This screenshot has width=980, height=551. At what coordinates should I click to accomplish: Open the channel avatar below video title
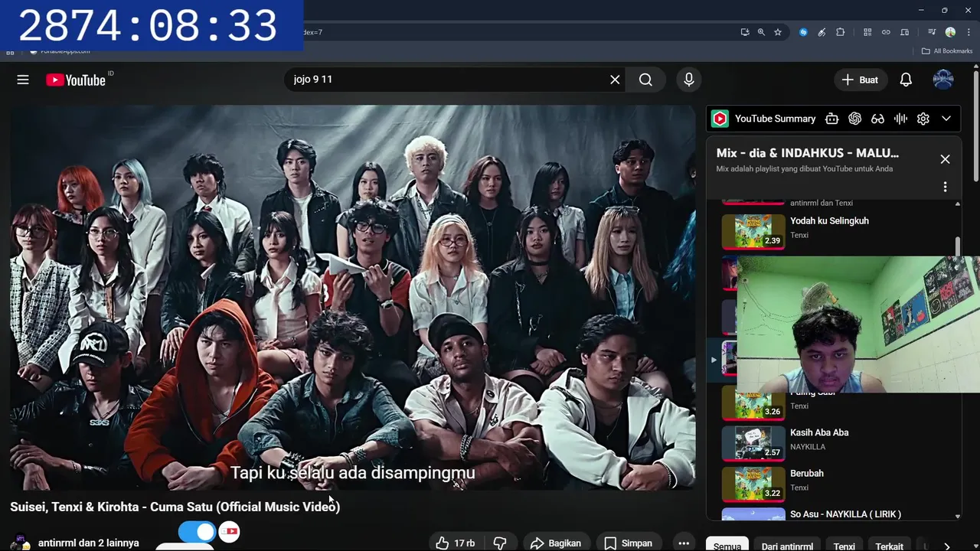point(21,542)
